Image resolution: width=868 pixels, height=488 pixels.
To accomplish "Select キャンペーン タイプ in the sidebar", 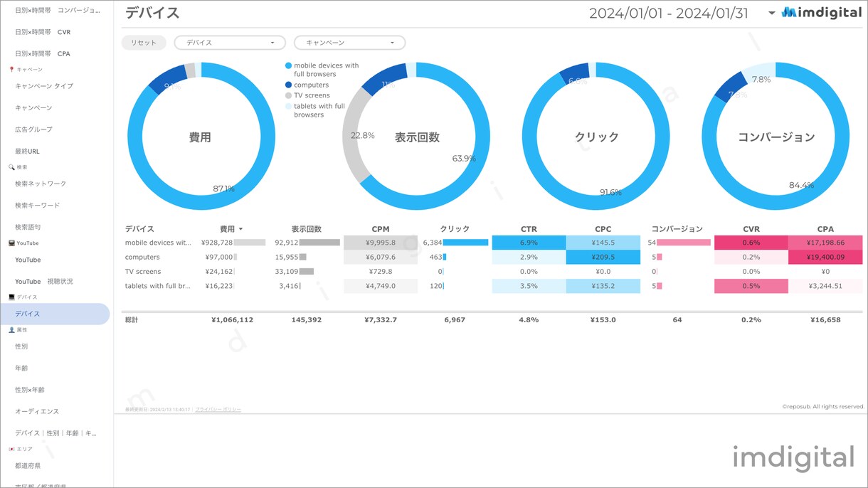I will [x=44, y=86].
